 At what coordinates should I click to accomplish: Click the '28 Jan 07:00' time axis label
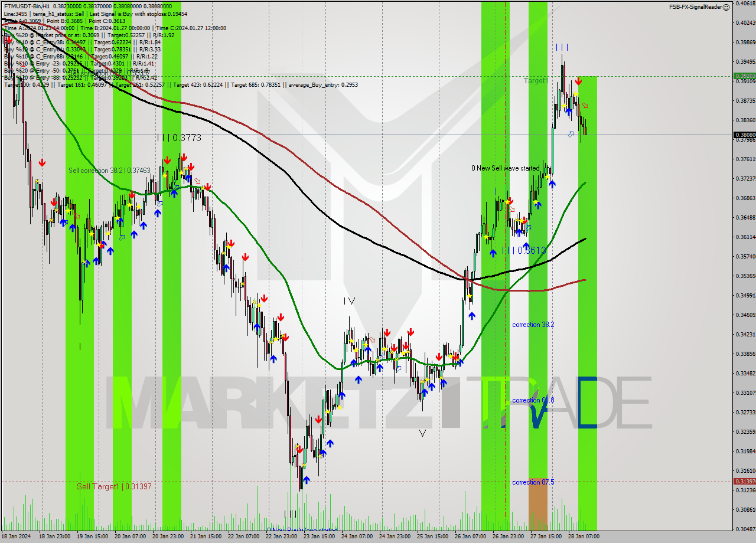pyautogui.click(x=584, y=537)
